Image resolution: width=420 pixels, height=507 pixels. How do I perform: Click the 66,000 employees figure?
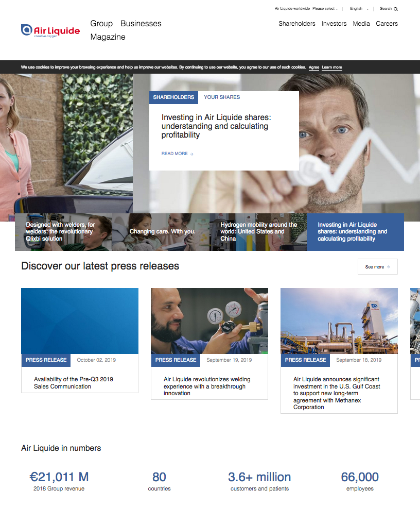coord(360,477)
